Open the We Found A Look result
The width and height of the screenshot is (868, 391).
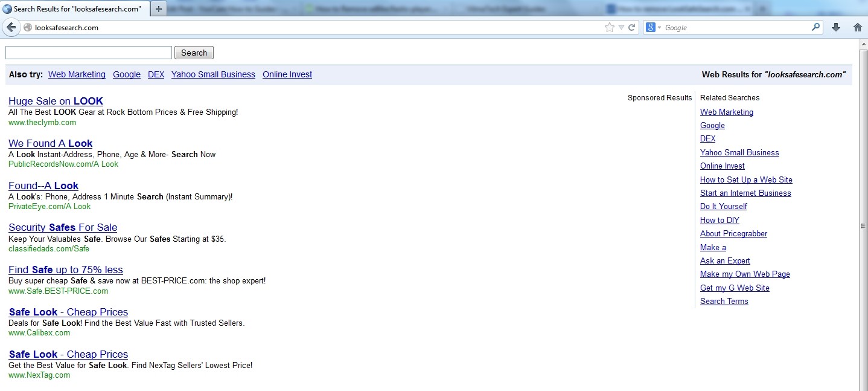click(50, 143)
